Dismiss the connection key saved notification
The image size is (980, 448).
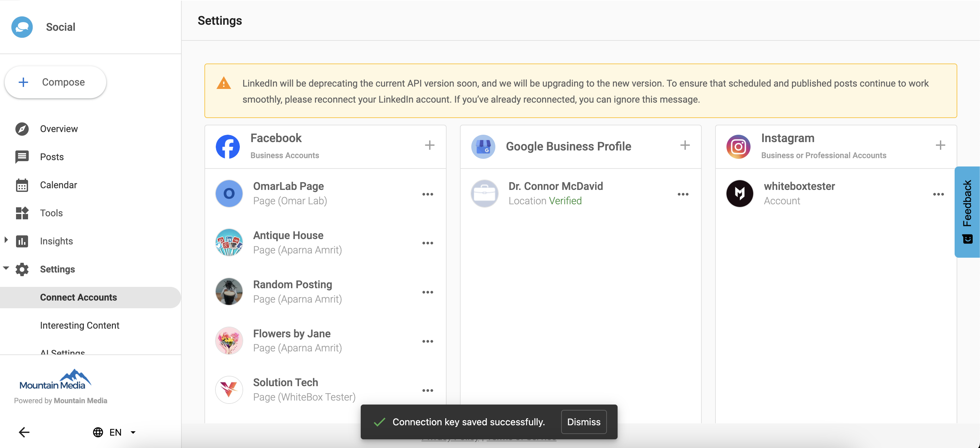(x=584, y=422)
